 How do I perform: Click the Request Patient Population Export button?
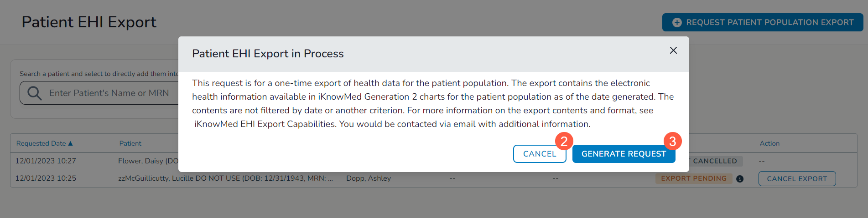[x=763, y=22]
